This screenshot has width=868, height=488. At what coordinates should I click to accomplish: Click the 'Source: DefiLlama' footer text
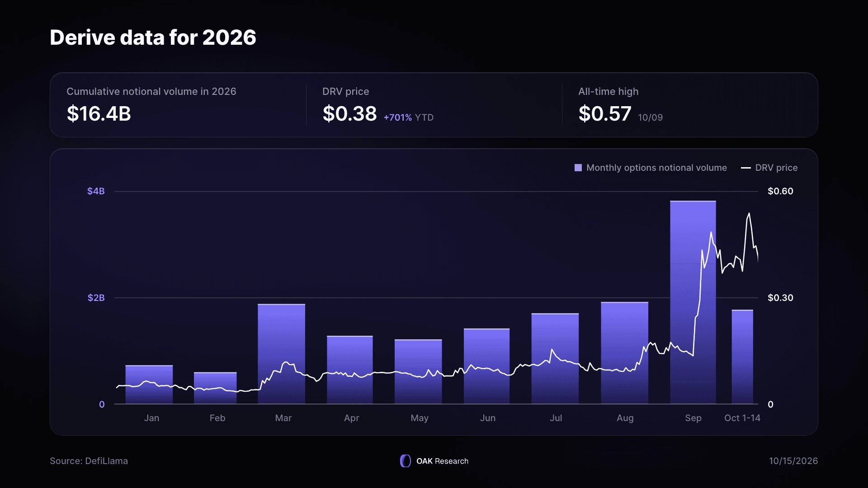pos(89,461)
